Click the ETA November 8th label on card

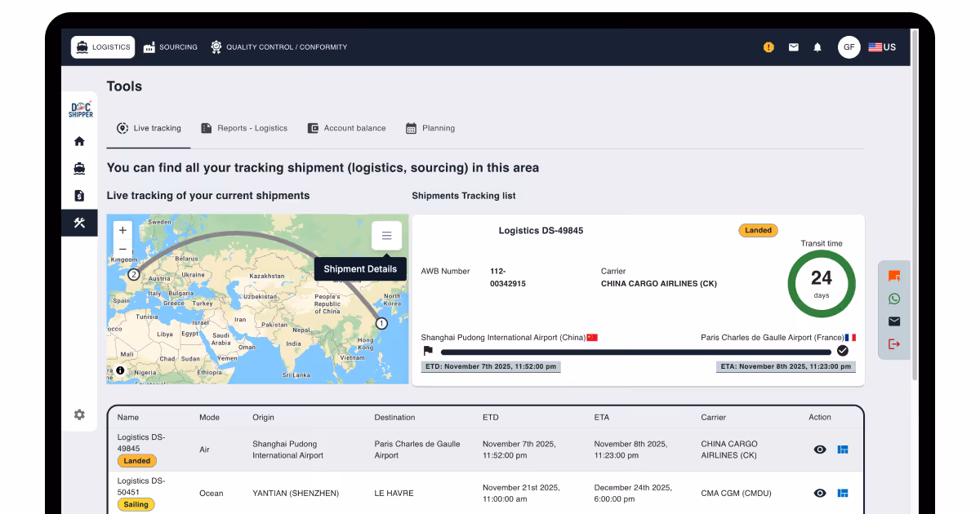click(x=786, y=367)
